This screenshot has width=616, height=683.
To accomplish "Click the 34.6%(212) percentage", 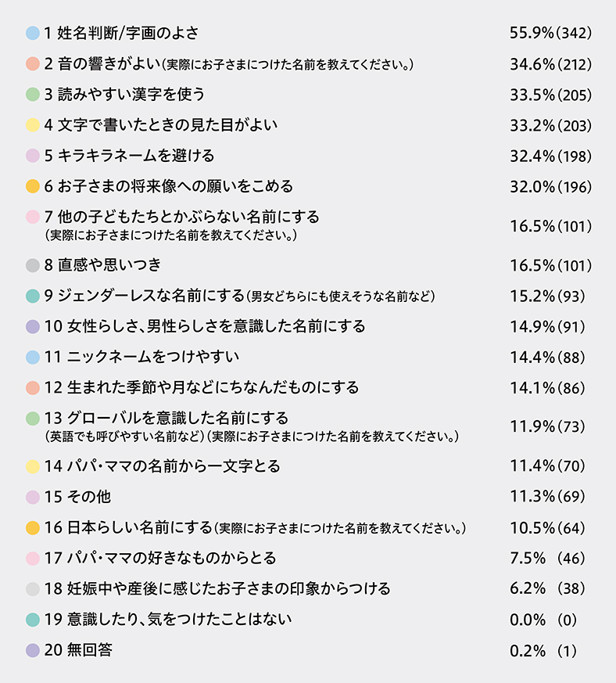I will point(550,63).
